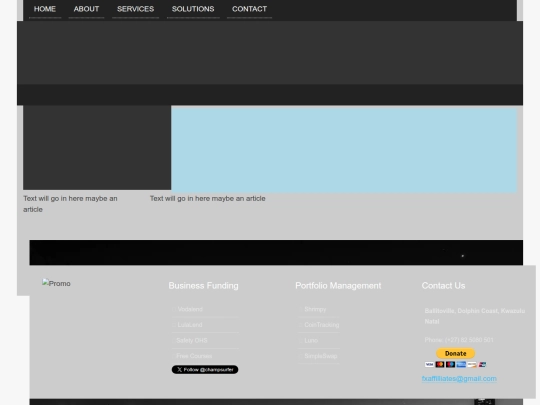Select the Ballitoville, Dolphin Coast address text
This screenshot has width=540, height=405.
point(475,316)
